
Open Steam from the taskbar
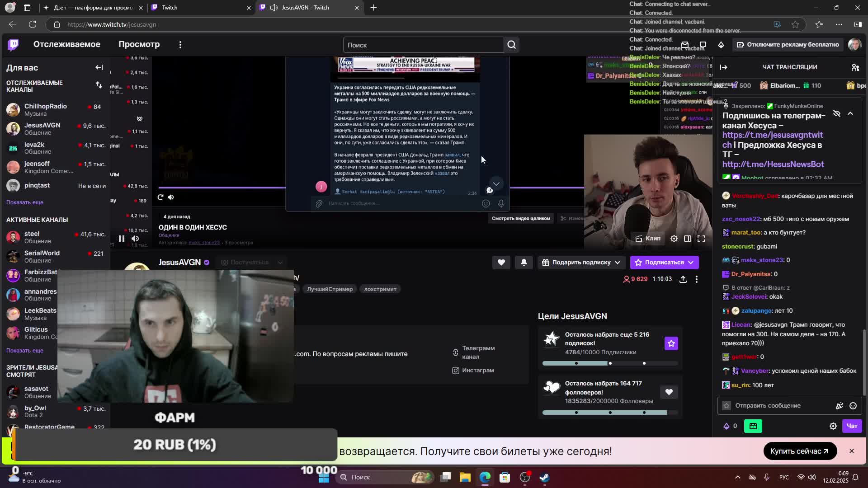click(x=544, y=477)
